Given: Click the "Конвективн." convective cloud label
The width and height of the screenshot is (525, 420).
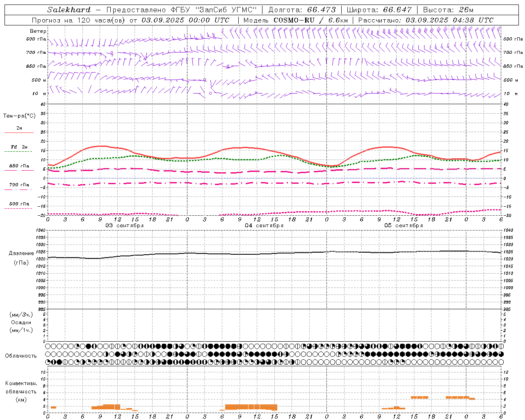Looking at the screenshot, I should pyautogui.click(x=21, y=383).
